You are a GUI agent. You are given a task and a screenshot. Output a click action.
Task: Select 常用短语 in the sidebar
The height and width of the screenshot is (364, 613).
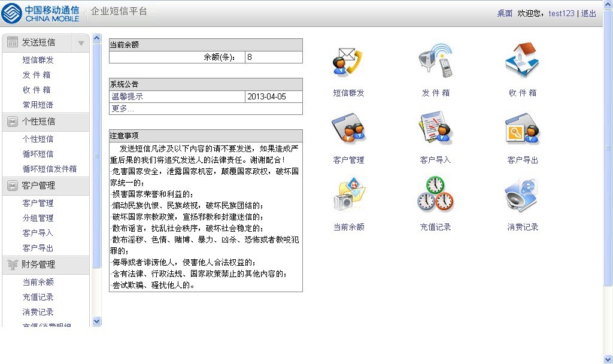click(38, 105)
